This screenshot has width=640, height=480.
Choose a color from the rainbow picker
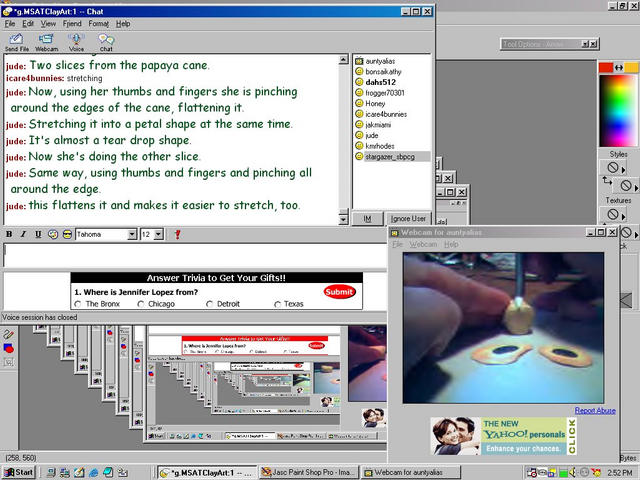point(618,110)
